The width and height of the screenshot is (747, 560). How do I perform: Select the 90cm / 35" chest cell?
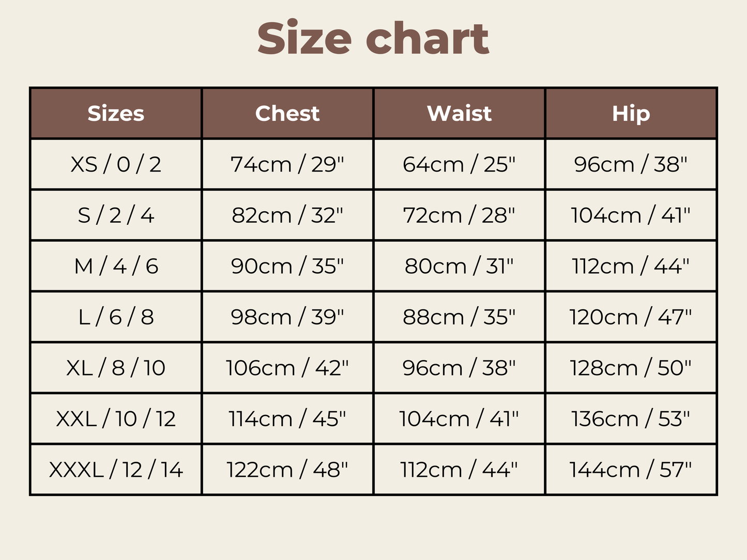pos(287,266)
